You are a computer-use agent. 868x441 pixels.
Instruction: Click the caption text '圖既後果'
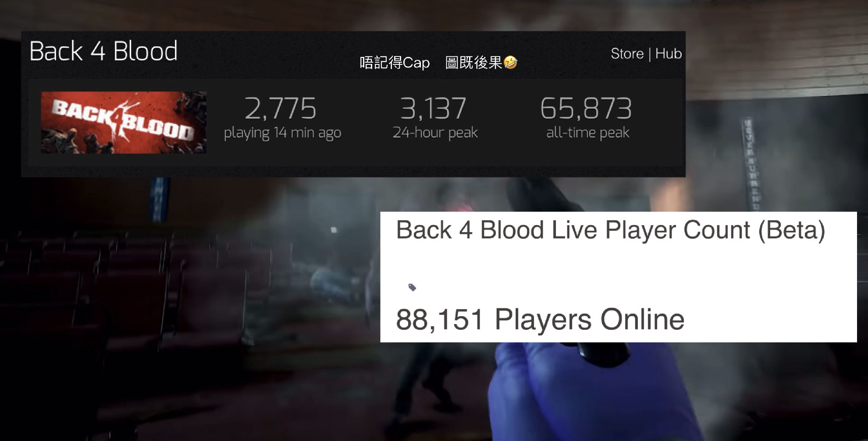point(473,63)
